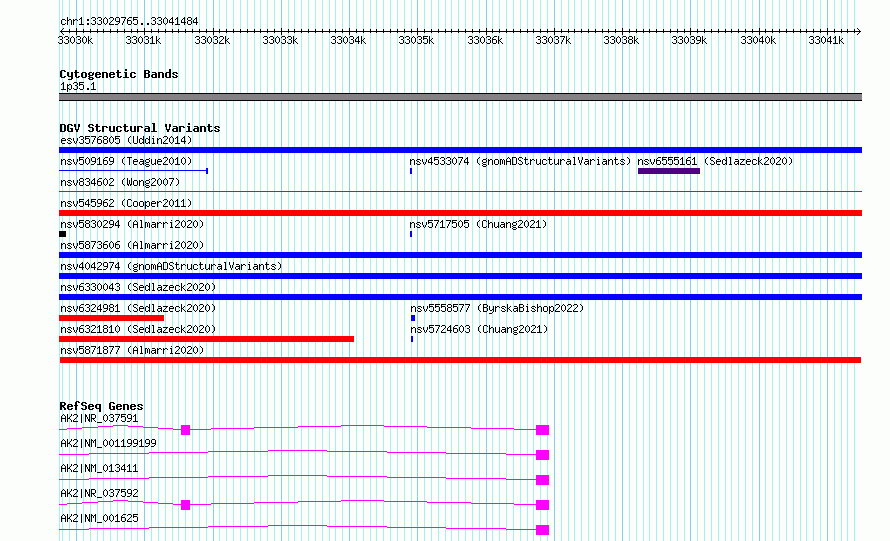Viewport: 890px width, 541px height.
Task: Open nsv6330043 (Sedlazeck2020) variant label
Action: coord(138,287)
